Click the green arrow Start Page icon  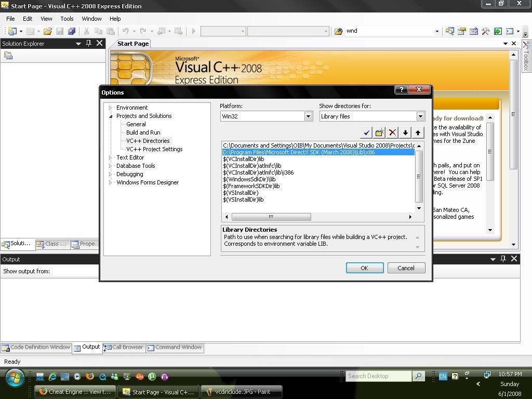[498, 31]
